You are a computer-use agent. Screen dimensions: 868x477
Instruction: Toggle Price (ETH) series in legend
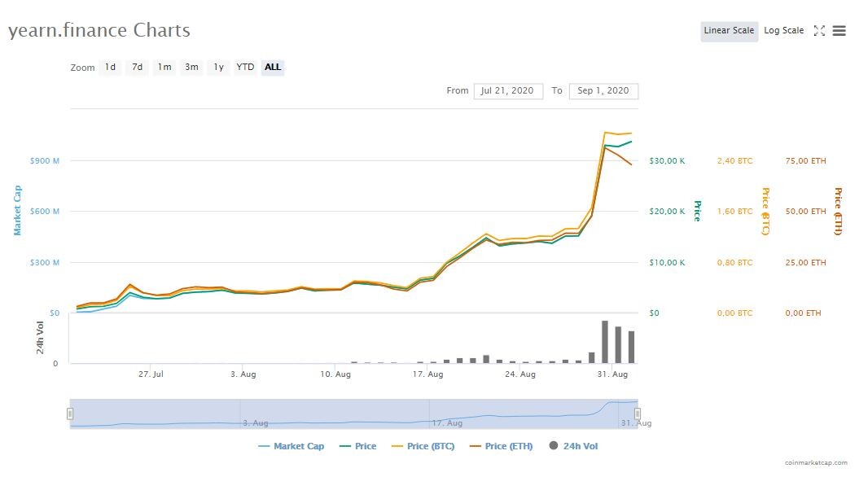click(x=501, y=447)
